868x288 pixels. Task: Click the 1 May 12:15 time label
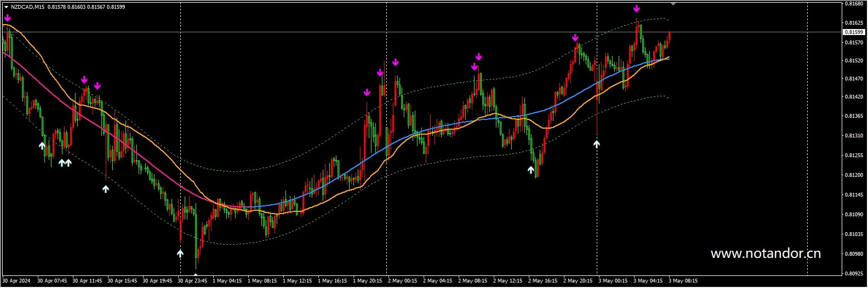pyautogui.click(x=297, y=281)
